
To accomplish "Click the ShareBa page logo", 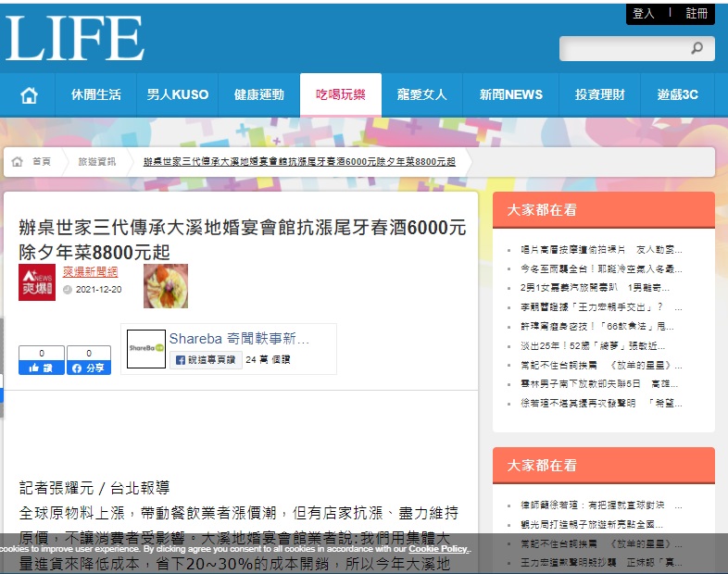I will tap(146, 349).
